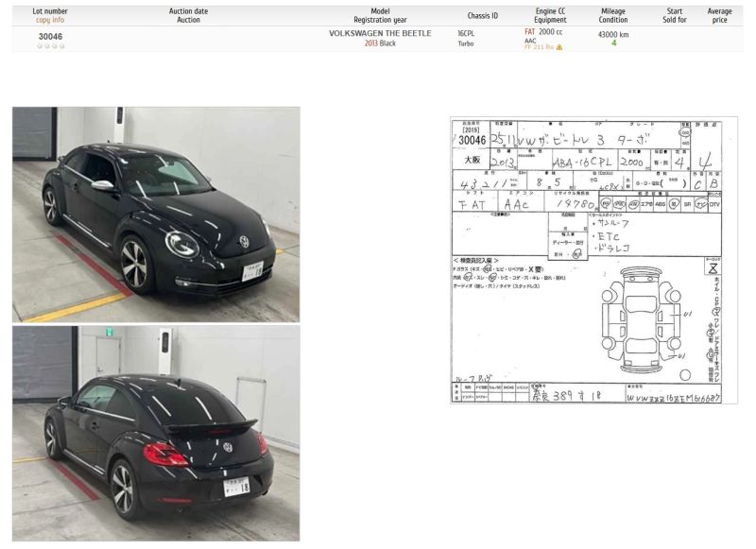The width and height of the screenshot is (756, 549).
Task: Open the front view photo of the black Beetle
Action: pyautogui.click(x=156, y=214)
